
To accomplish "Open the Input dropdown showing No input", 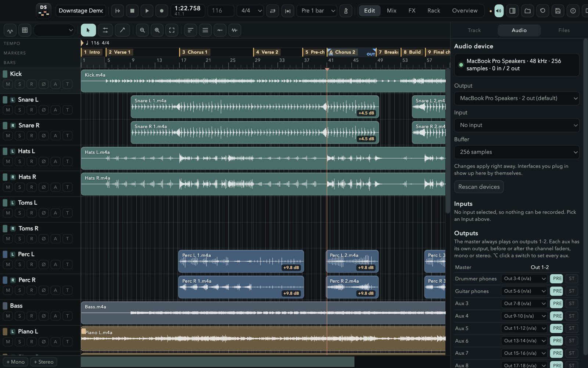I will [517, 125].
